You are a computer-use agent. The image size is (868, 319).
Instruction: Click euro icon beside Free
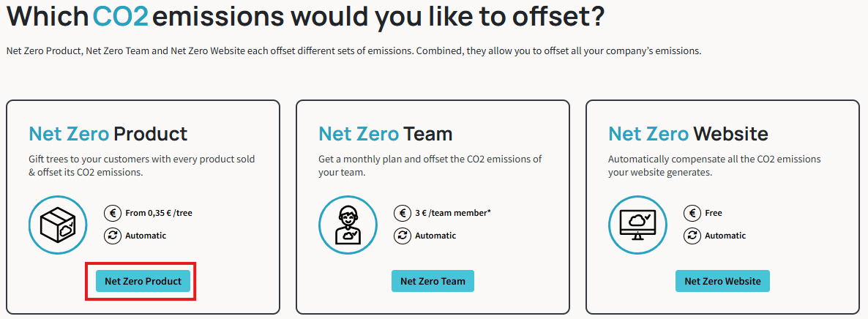pyautogui.click(x=692, y=213)
